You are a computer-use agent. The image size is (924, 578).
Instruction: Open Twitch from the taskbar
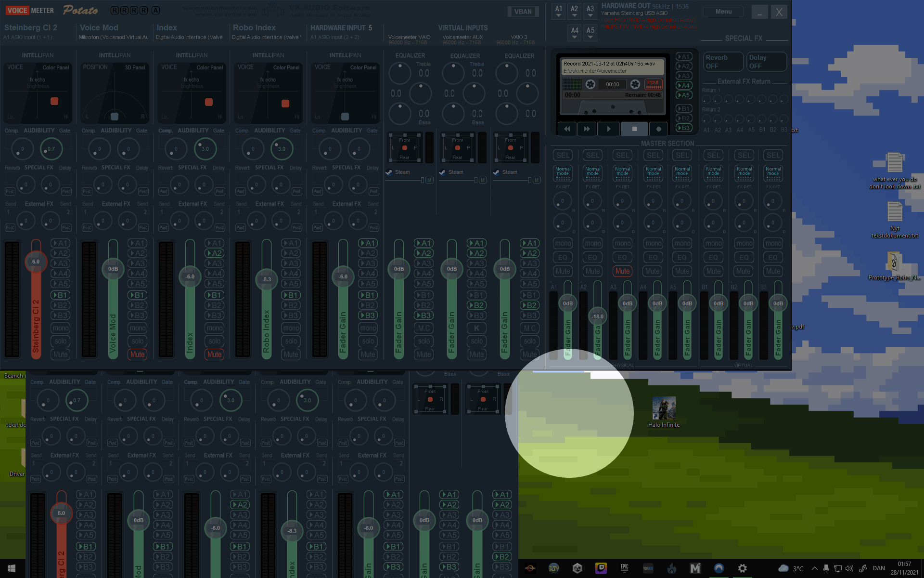point(601,568)
